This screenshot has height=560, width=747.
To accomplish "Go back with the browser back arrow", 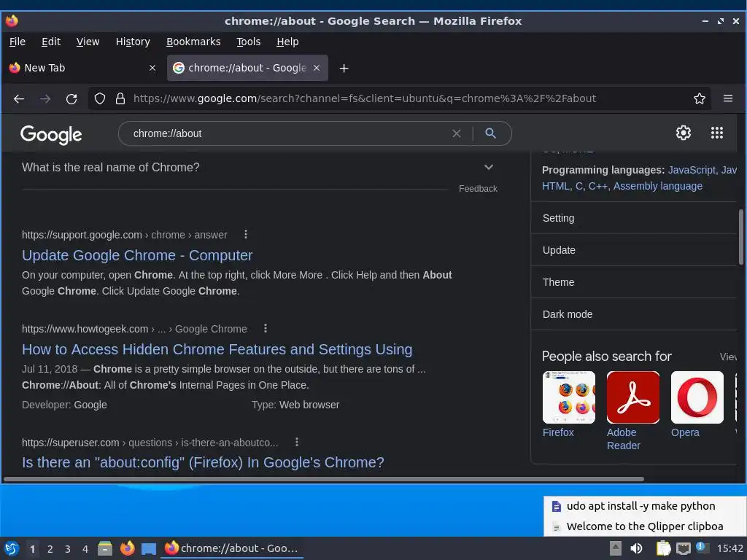I will click(19, 98).
